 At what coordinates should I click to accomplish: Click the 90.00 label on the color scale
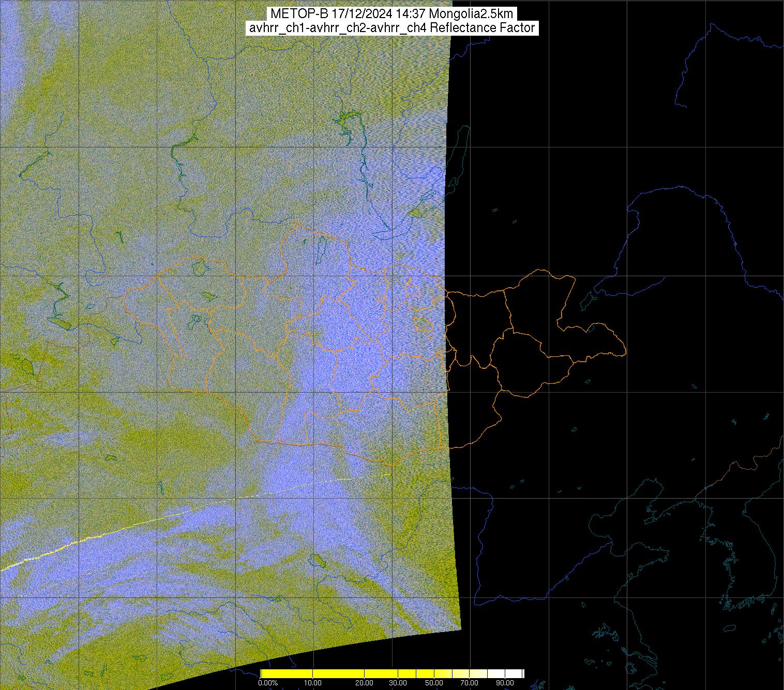point(505,683)
